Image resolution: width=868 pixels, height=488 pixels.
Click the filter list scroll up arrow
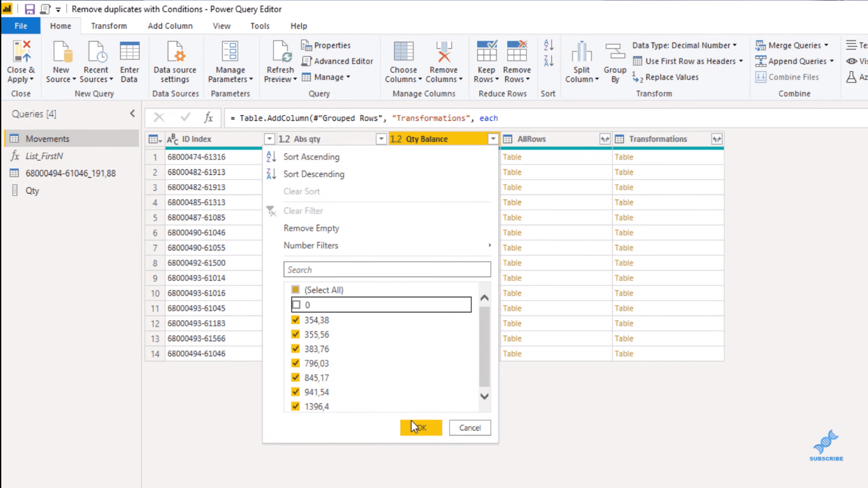484,298
